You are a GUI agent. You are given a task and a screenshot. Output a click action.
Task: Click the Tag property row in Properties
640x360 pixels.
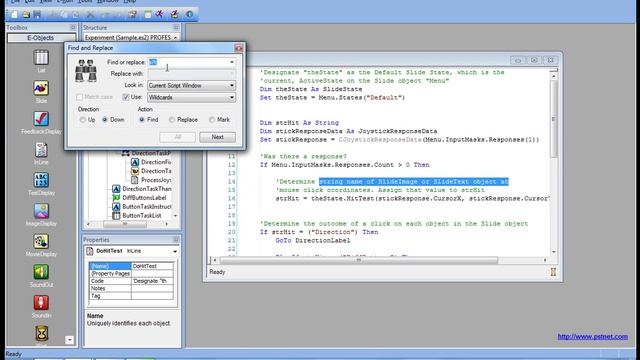[x=131, y=296]
